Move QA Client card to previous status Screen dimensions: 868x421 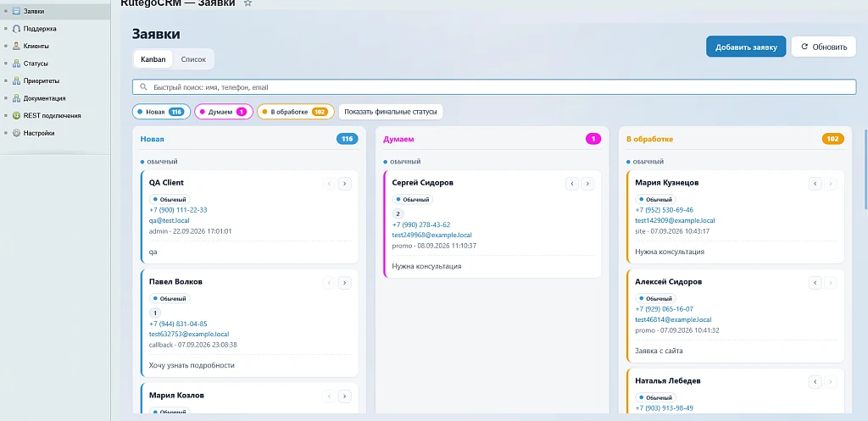[x=329, y=184]
